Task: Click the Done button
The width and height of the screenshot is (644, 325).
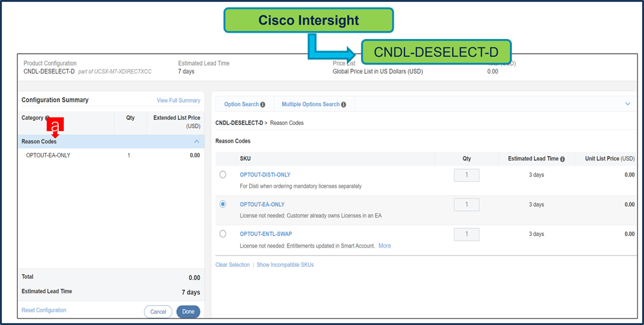Action: point(188,312)
